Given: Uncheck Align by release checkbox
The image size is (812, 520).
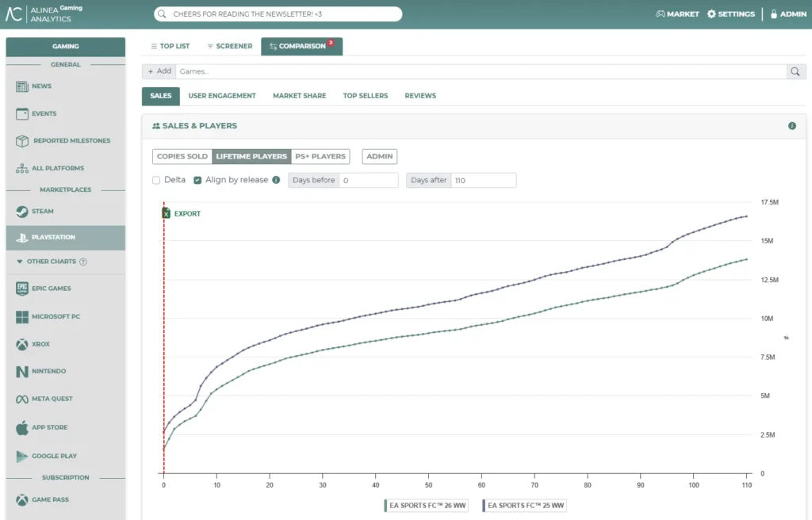Looking at the screenshot, I should click(x=197, y=180).
